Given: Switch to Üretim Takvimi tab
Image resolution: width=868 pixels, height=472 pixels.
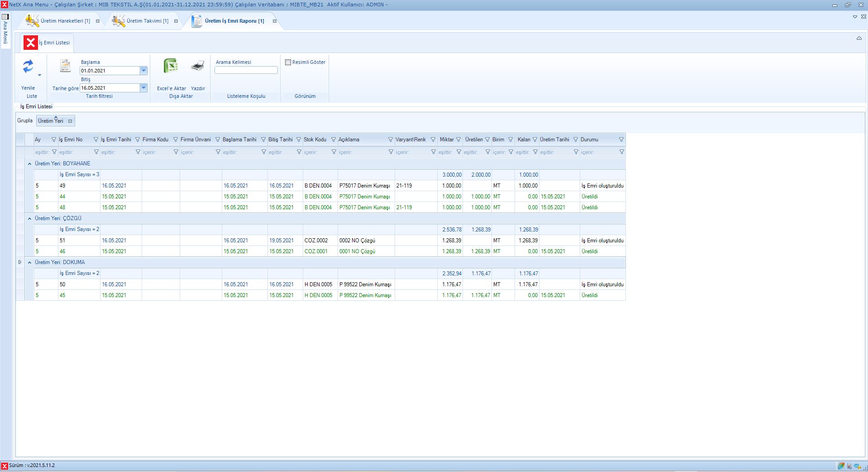Looking at the screenshot, I should tap(147, 21).
